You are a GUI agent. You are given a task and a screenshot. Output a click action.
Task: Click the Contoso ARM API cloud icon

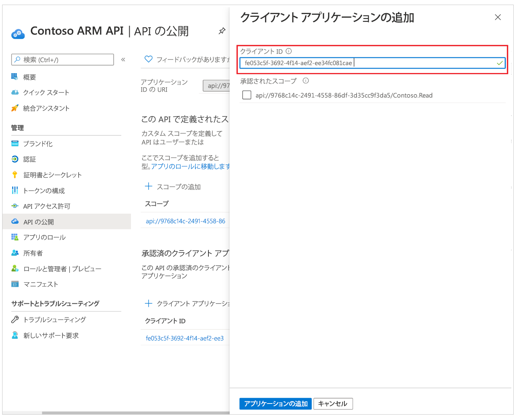pyautogui.click(x=18, y=34)
